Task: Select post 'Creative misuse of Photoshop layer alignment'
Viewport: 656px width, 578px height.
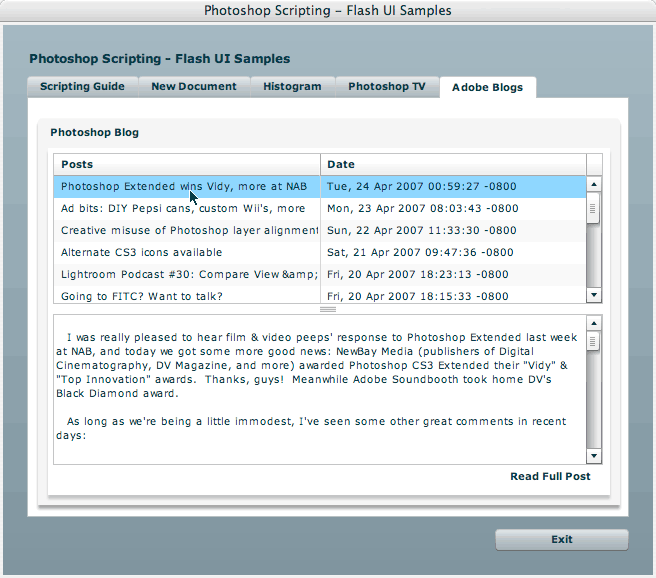Action: pos(187,230)
